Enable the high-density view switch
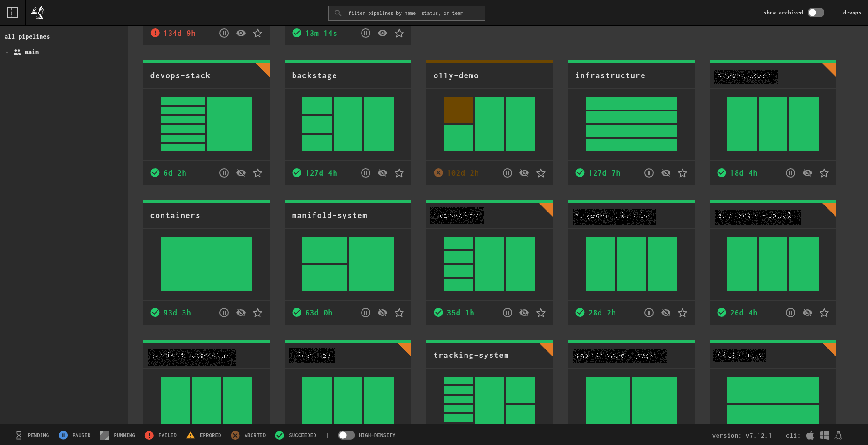 pos(346,435)
